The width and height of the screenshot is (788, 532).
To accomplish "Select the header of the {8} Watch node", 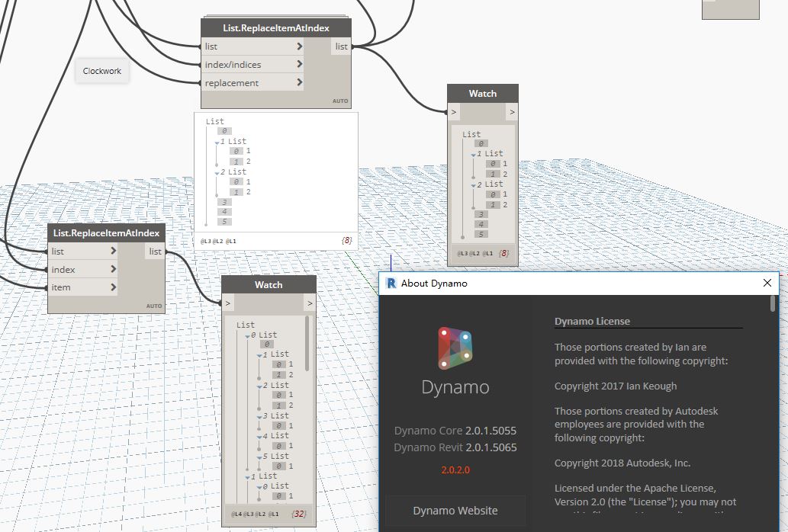I will [482, 93].
